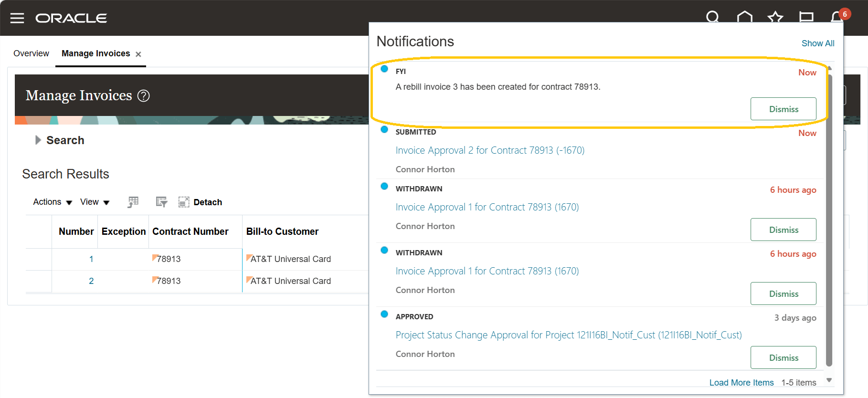Open invoice number 1
This screenshot has width=868, height=398.
[x=91, y=259]
